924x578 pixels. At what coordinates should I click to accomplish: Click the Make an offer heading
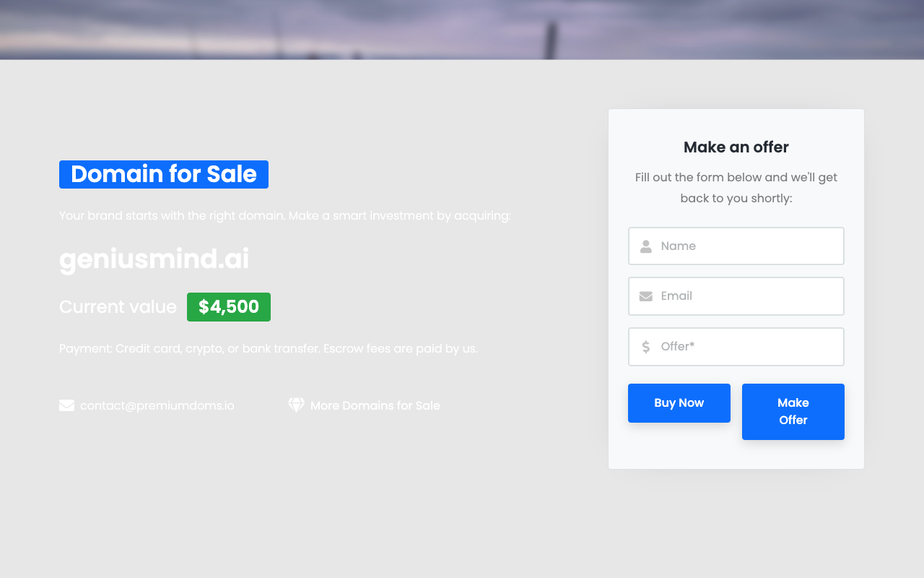pyautogui.click(x=736, y=147)
